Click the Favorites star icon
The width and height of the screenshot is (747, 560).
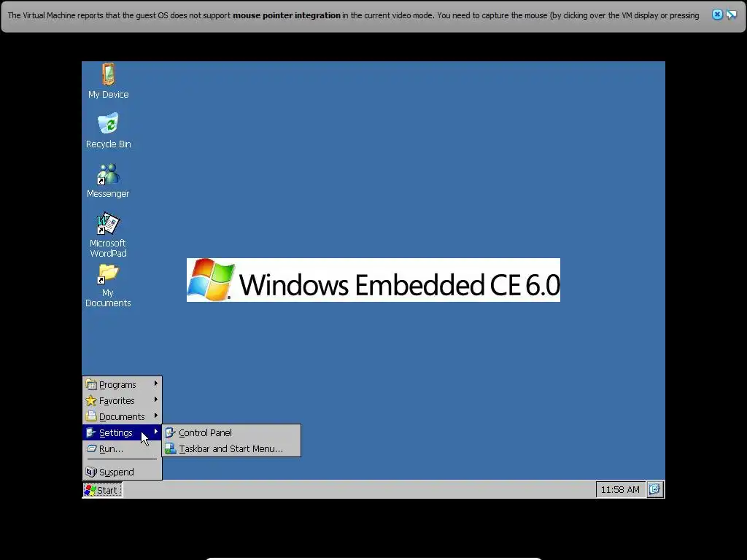point(91,400)
